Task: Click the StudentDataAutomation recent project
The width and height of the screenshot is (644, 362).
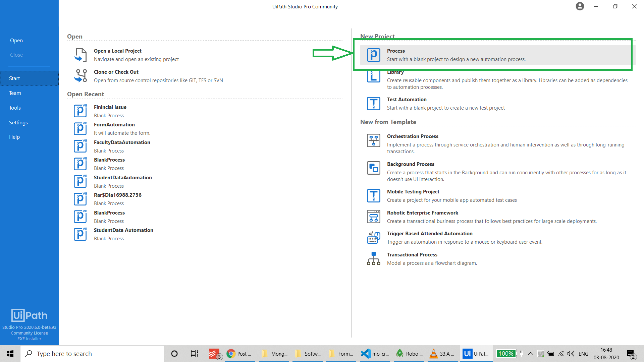Action: point(123,177)
